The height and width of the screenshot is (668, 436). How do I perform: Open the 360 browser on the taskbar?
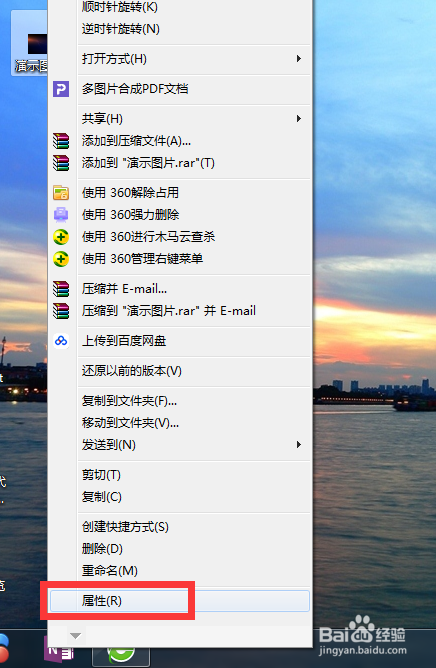coord(121,654)
